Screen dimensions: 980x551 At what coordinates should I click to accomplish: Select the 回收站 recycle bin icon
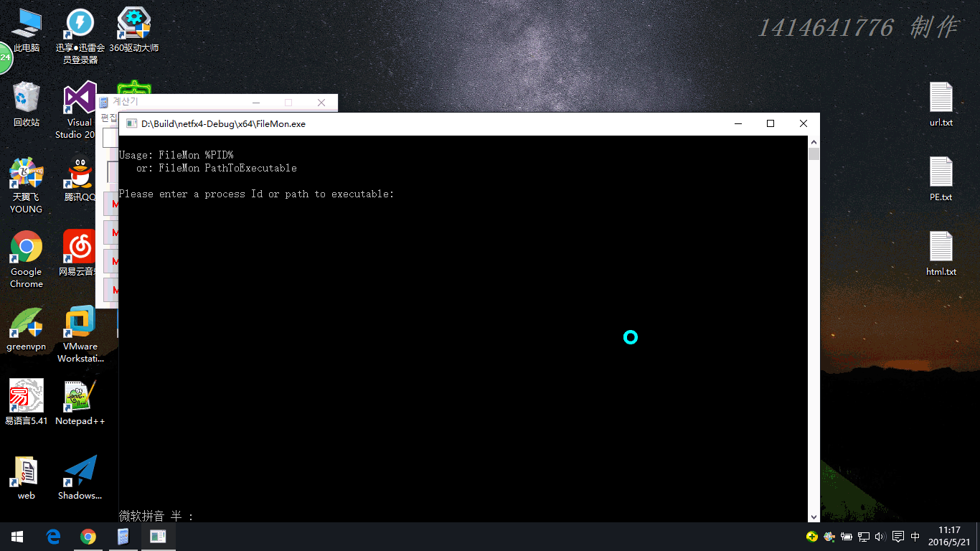pos(27,105)
